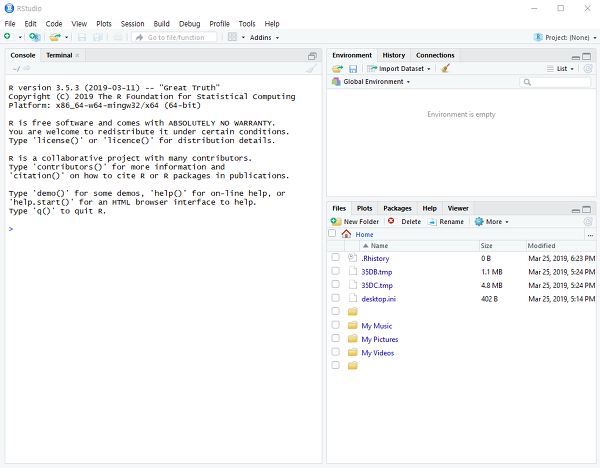Click the Open File folder icon
The image size is (600, 468).
[55, 37]
